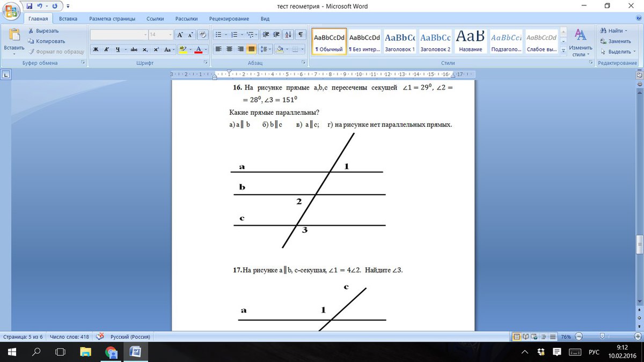
Task: Increase font size with grow font icon
Action: coord(180,34)
